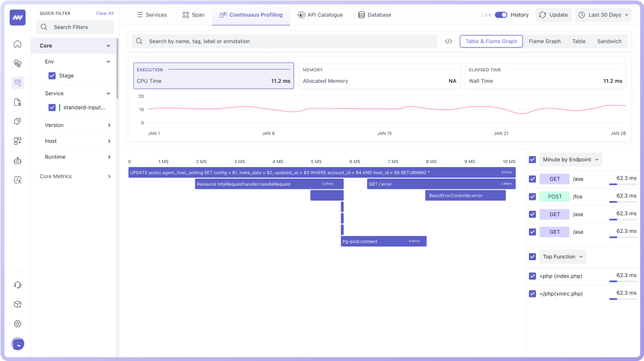Select the Memory Allocated Memory card
This screenshot has height=361, width=644.
click(x=379, y=76)
